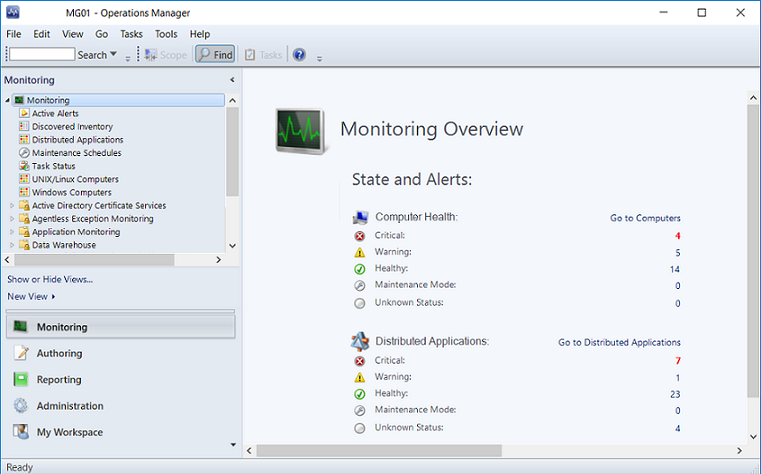
Task: Click the first toolbar overflow arrow after Search
Action: tap(128, 59)
